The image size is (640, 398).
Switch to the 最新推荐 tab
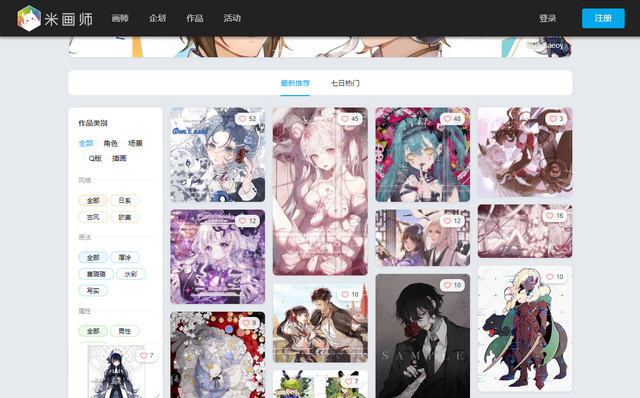coord(295,83)
